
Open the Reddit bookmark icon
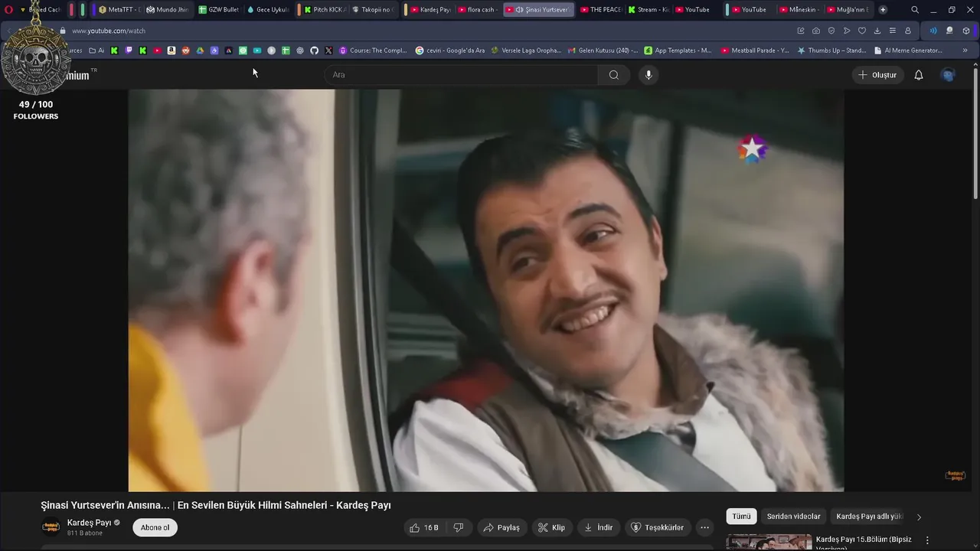coord(185,51)
